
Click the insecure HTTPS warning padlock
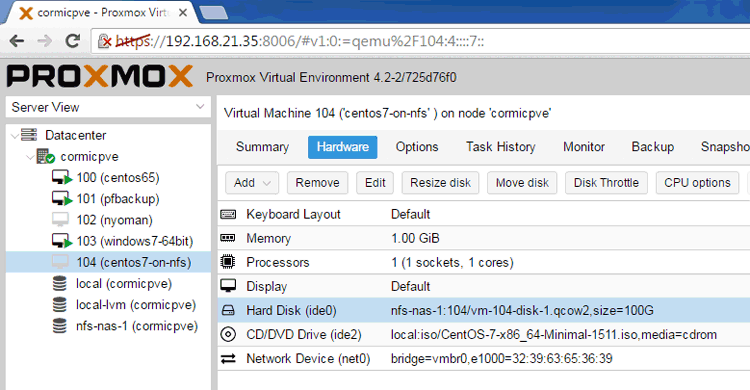click(104, 42)
